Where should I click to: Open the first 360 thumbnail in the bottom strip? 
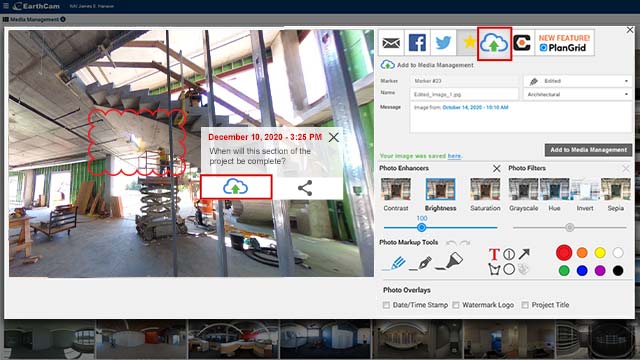pos(49,339)
